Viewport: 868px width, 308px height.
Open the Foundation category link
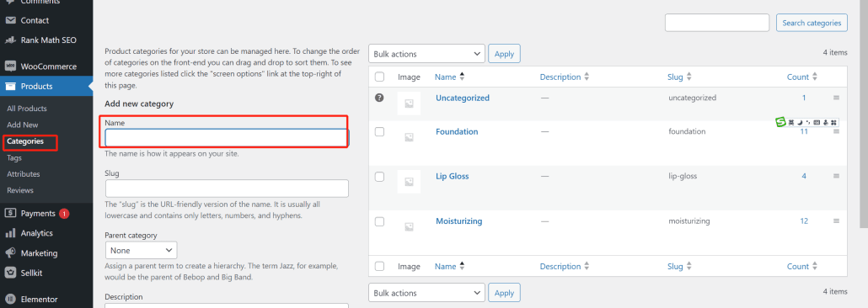(457, 131)
